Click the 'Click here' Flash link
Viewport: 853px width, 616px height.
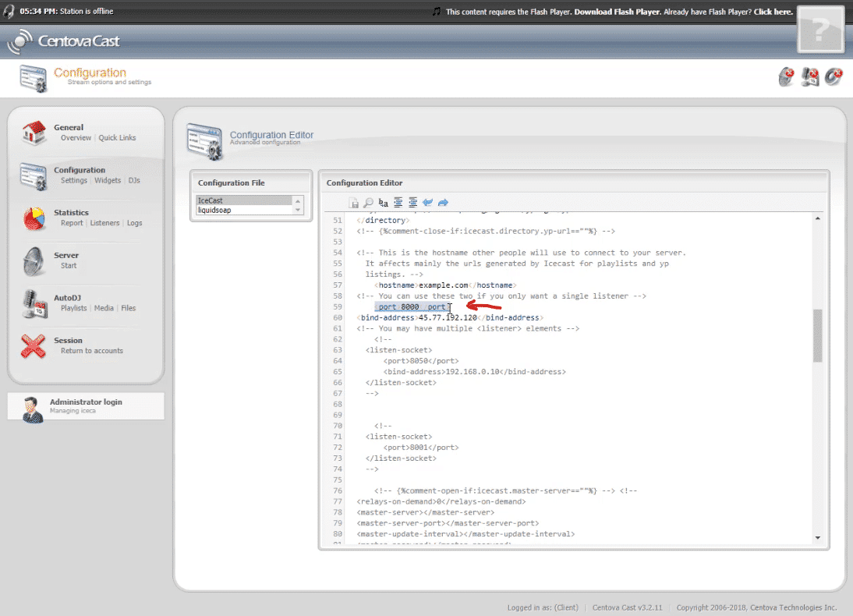tap(773, 12)
